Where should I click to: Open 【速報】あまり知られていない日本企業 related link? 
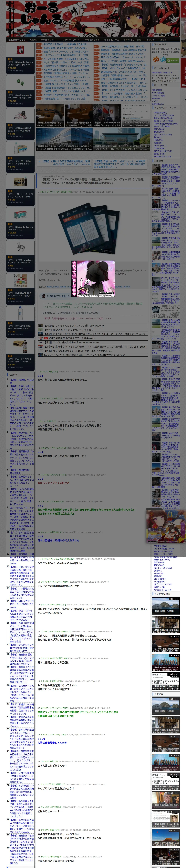click(x=95, y=334)
